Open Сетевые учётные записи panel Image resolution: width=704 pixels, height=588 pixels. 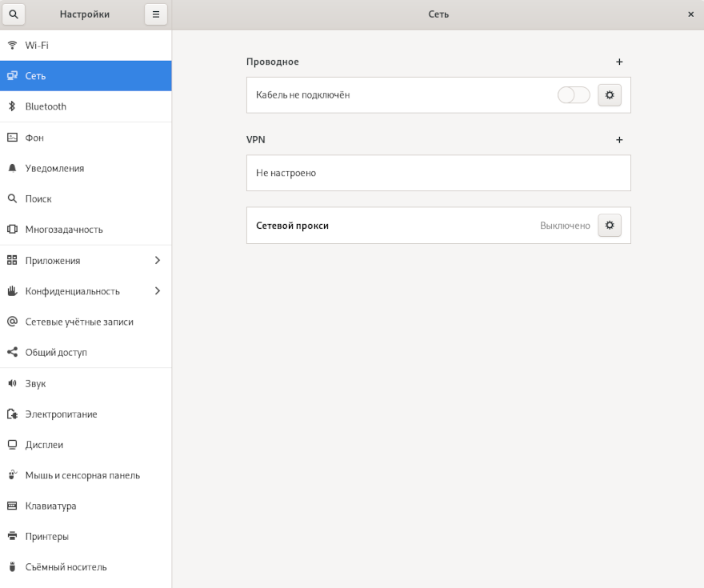pos(78,322)
